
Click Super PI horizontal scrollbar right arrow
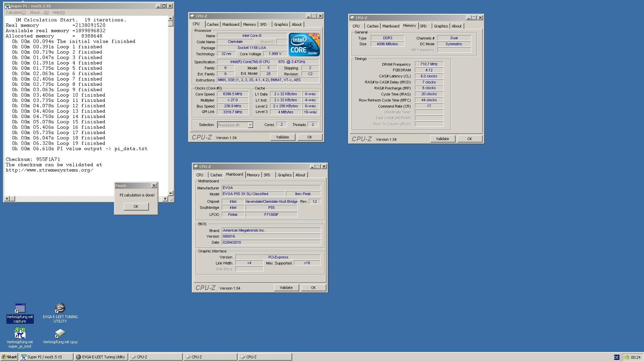pyautogui.click(x=165, y=199)
